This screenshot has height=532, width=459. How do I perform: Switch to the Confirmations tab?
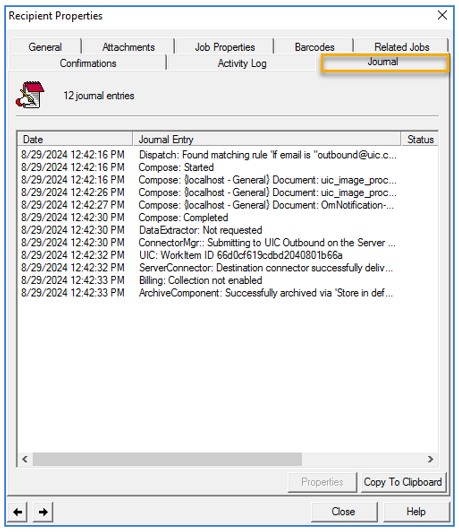(88, 63)
